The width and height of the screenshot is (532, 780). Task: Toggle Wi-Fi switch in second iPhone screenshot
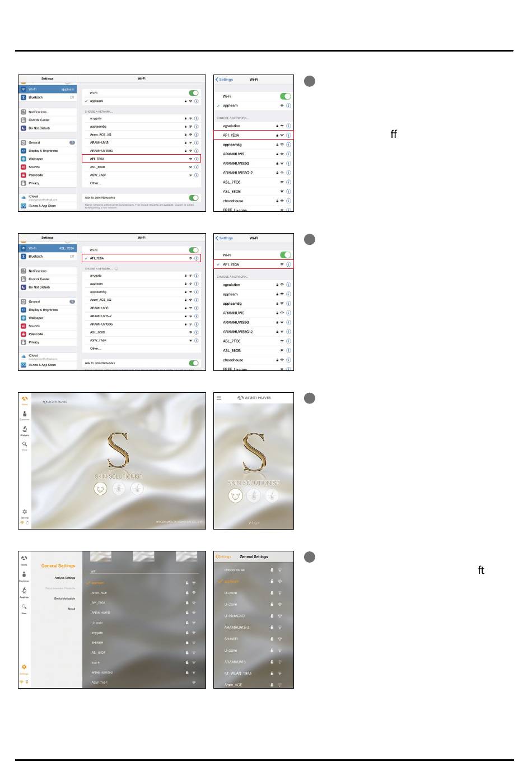(286, 255)
